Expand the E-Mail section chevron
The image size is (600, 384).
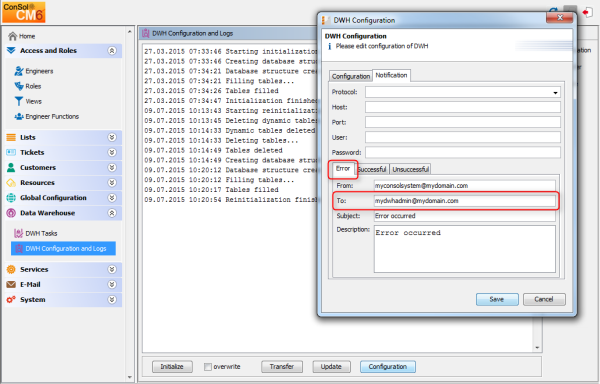click(x=112, y=285)
